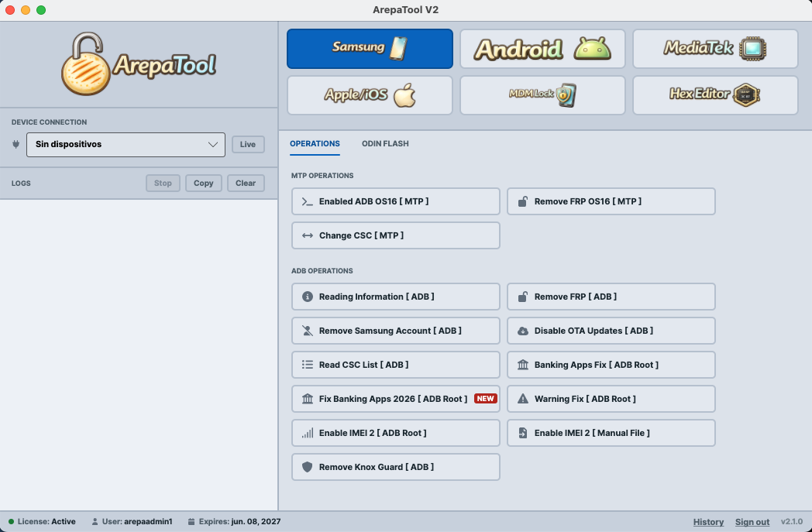Click the list icon on Read CSC List
Screen dimensions: 812x532
tap(307, 365)
